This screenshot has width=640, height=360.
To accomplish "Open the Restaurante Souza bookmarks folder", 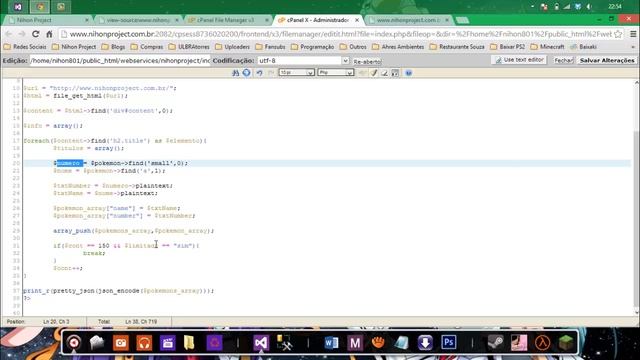I will tap(457, 47).
